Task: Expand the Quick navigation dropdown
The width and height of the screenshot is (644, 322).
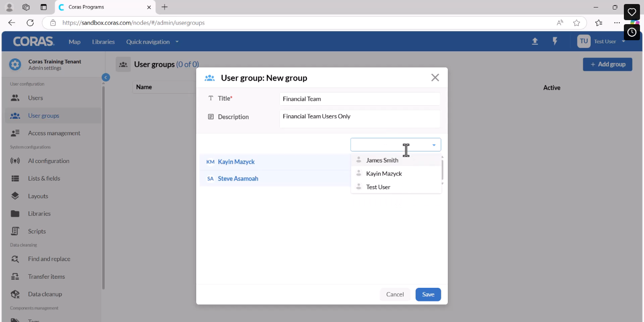Action: pos(152,42)
